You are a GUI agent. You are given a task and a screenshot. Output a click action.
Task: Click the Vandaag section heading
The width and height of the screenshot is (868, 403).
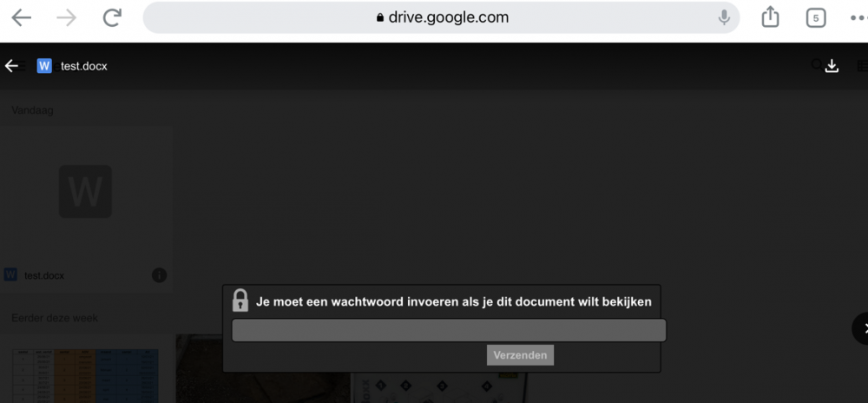pos(33,110)
